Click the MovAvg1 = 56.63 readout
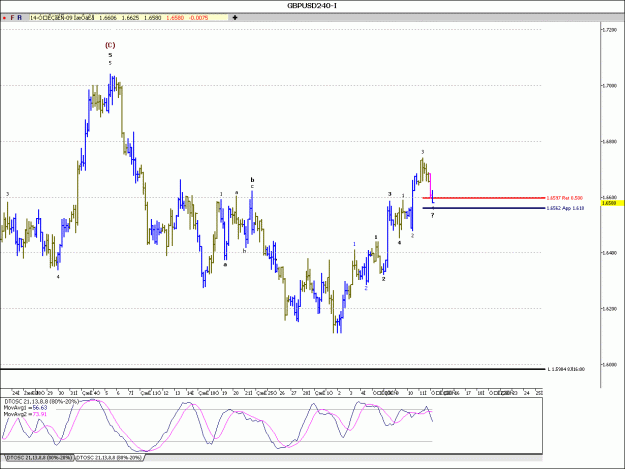Image resolution: width=625 pixels, height=469 pixels. point(26,408)
